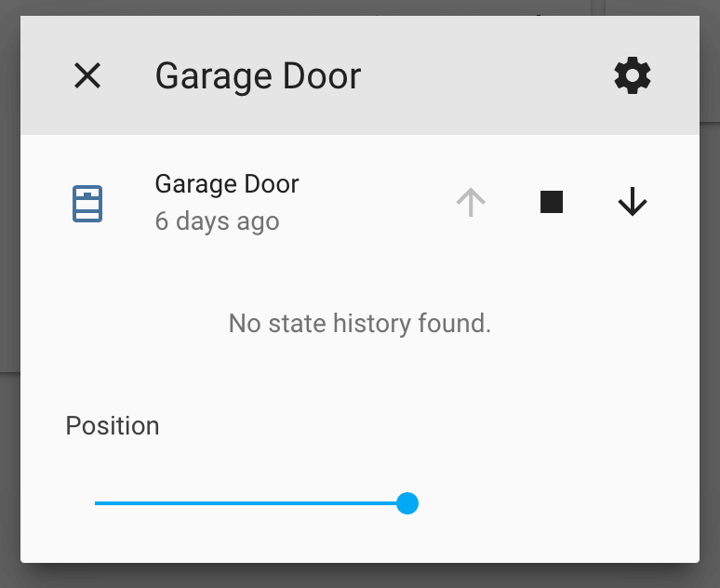
Task: Stop the garage door movement
Action: click(x=552, y=202)
